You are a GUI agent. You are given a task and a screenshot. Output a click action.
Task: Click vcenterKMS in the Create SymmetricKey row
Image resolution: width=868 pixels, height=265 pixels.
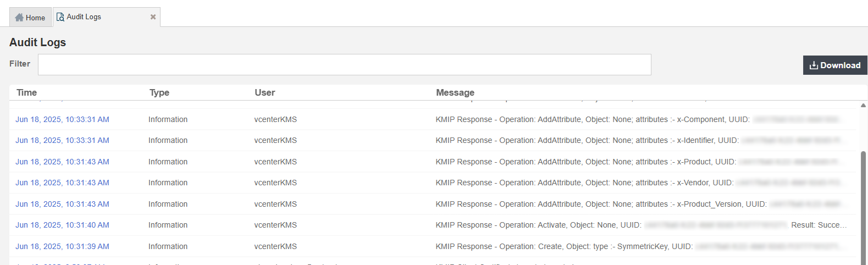[275, 246]
